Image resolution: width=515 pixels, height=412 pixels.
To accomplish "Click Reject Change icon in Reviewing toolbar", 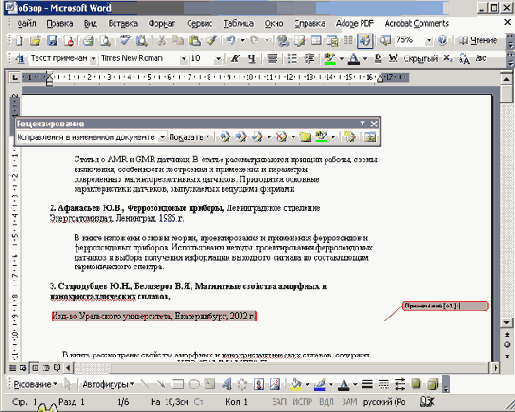I will tap(282, 137).
